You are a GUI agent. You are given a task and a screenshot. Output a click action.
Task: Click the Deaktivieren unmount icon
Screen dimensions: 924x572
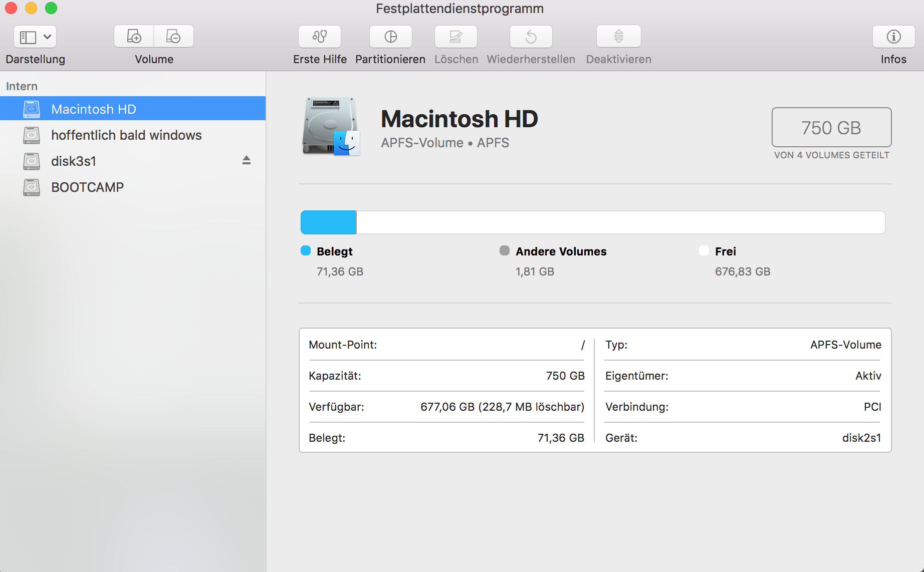[619, 37]
